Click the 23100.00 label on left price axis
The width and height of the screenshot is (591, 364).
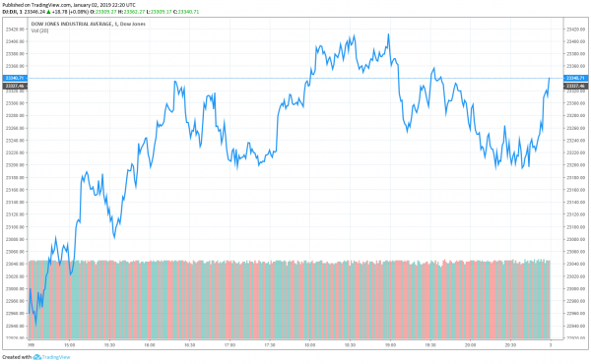(15, 227)
